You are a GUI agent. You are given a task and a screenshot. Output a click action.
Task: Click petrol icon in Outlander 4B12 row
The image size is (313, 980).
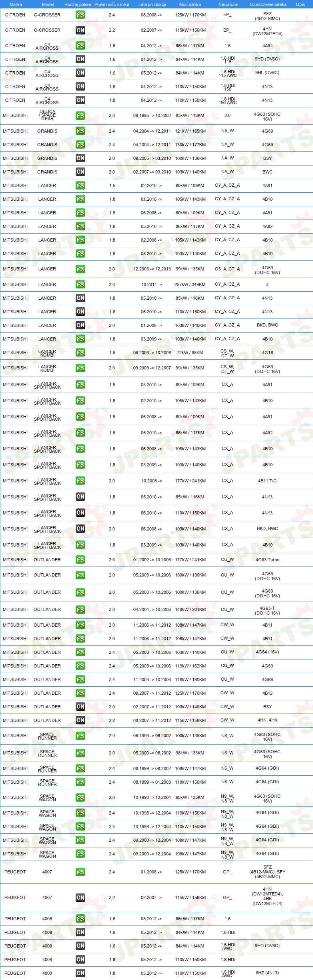coord(80,693)
